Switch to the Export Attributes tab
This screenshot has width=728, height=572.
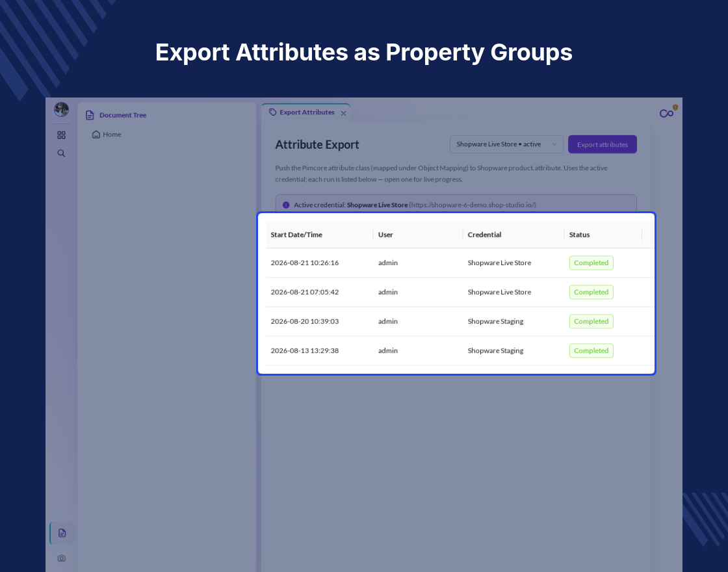coord(306,112)
